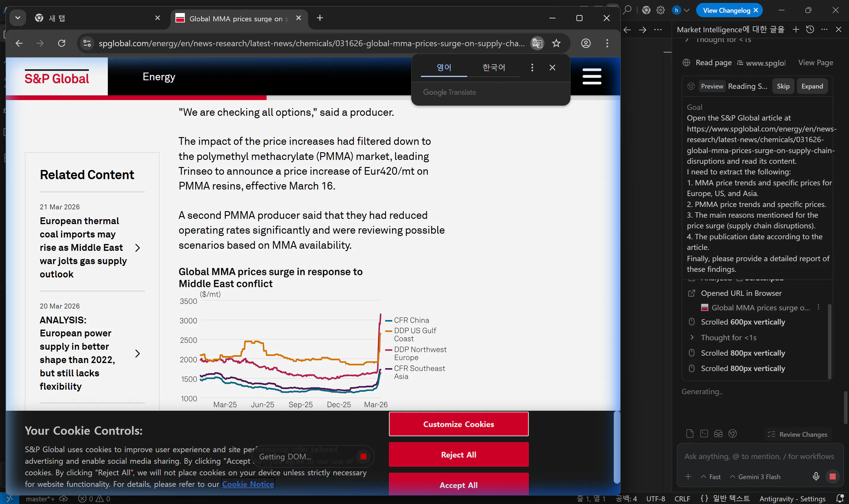Bookmark this page with the star icon
Viewport: 849px width, 504px height.
point(556,43)
